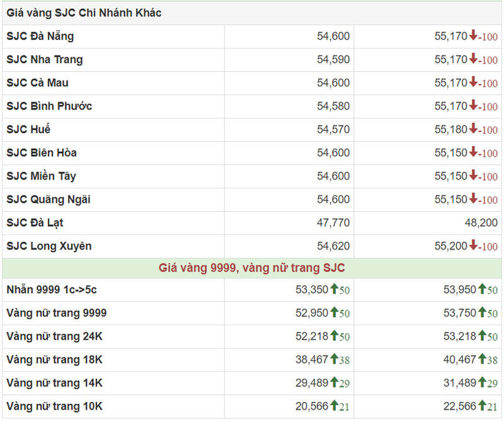The image size is (504, 421).
Task: Click the red down arrow in SJC Long Xuyên row
Action: [473, 246]
